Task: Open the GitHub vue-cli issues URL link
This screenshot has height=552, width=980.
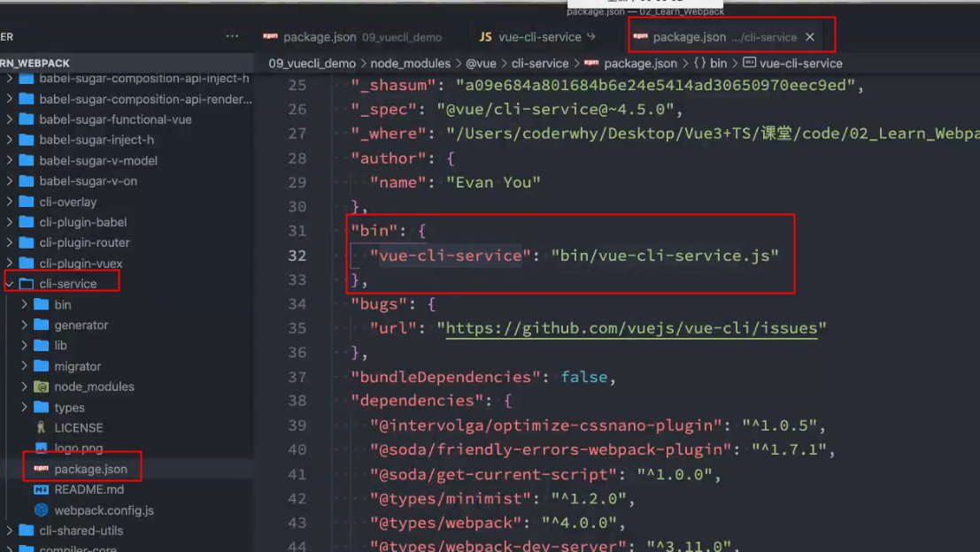Action: pyautogui.click(x=631, y=328)
